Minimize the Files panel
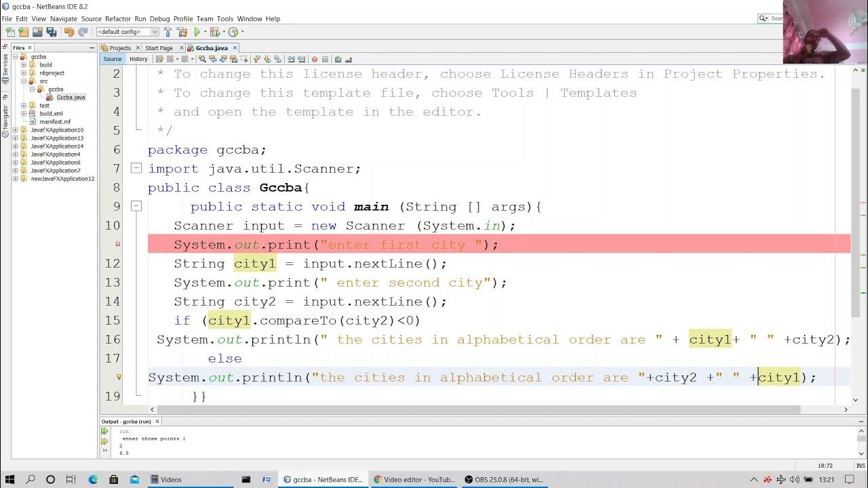 (92, 48)
